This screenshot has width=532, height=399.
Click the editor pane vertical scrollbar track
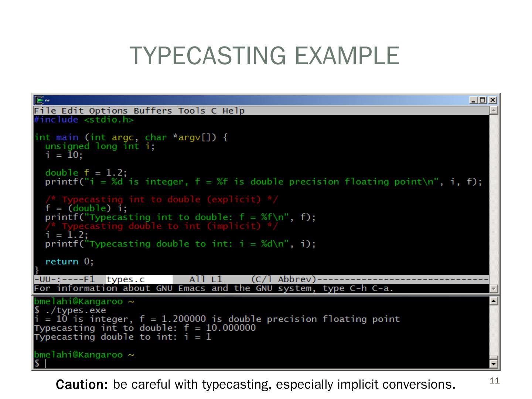pyautogui.click(x=494, y=199)
